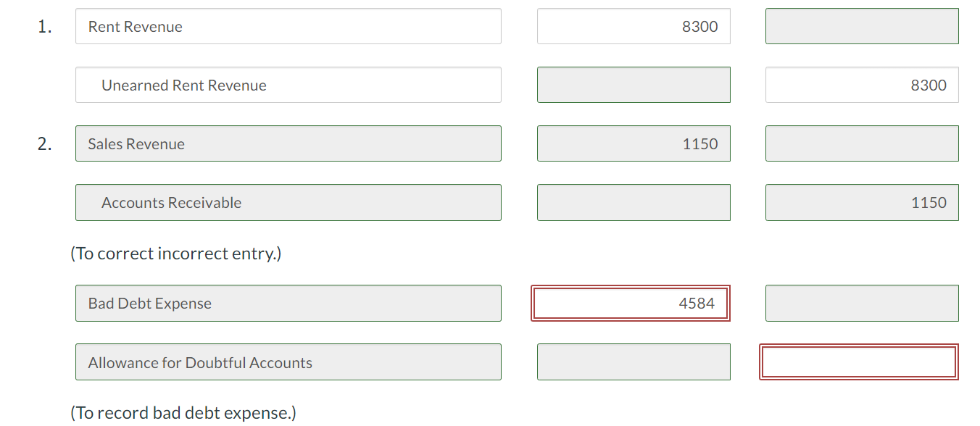Click the "To record bad debt expense" note
Screen dimensions: 980x426
tap(183, 412)
